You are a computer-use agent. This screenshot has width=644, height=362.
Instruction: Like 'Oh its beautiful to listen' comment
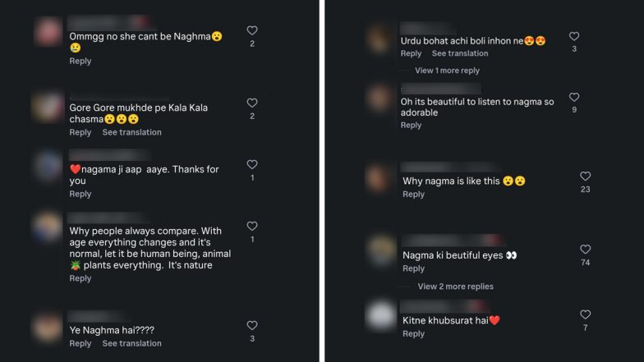pyautogui.click(x=574, y=97)
